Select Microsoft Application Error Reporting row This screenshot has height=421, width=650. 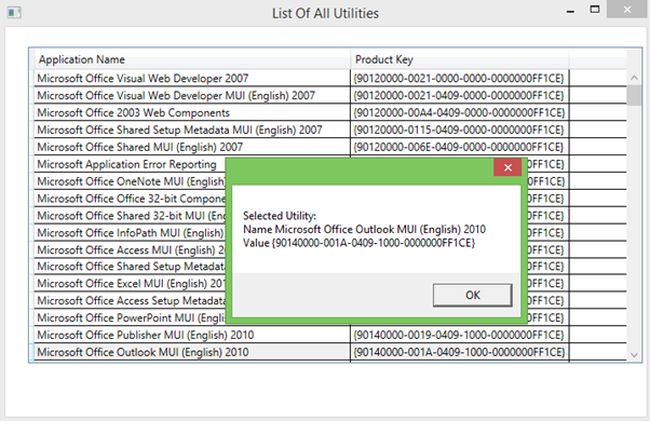click(x=130, y=164)
